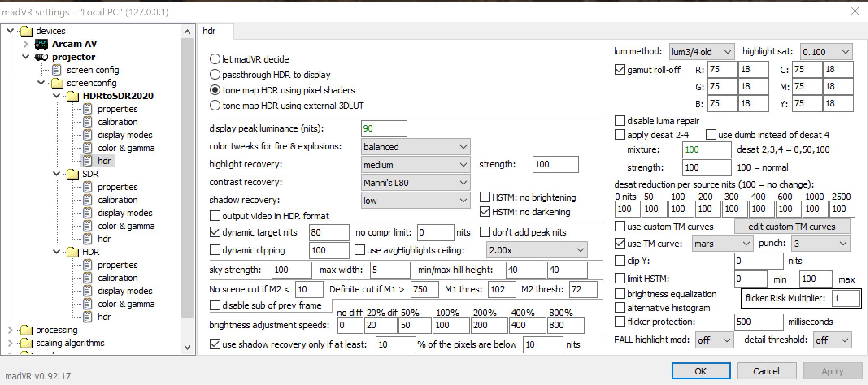This screenshot has width=868, height=385.
Task: Click the devices folder icon
Action: click(26, 31)
